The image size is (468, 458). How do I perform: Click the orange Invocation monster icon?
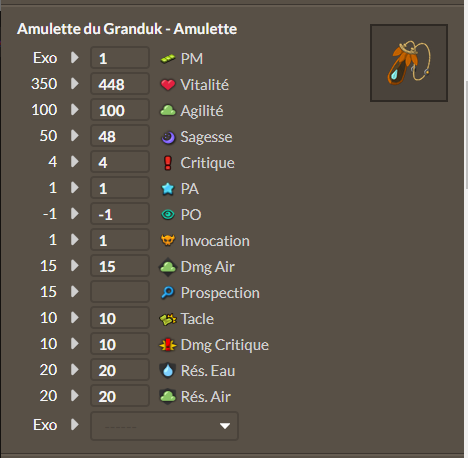[168, 240]
